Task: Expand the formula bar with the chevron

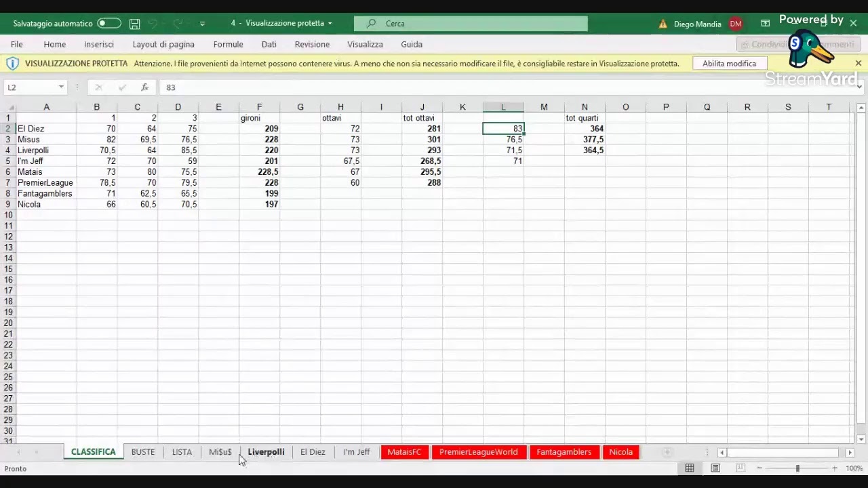Action: 859,87
